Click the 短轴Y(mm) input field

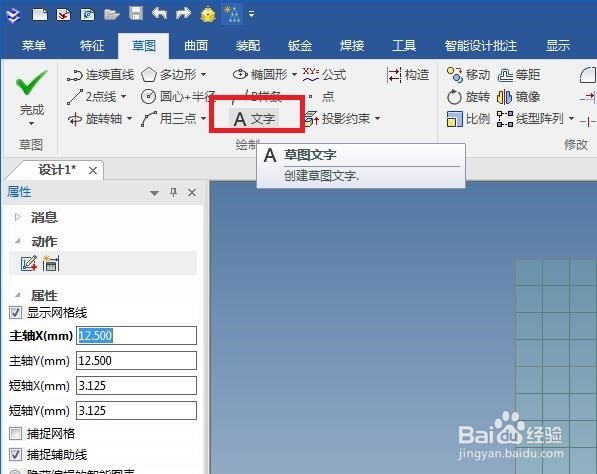point(136,411)
